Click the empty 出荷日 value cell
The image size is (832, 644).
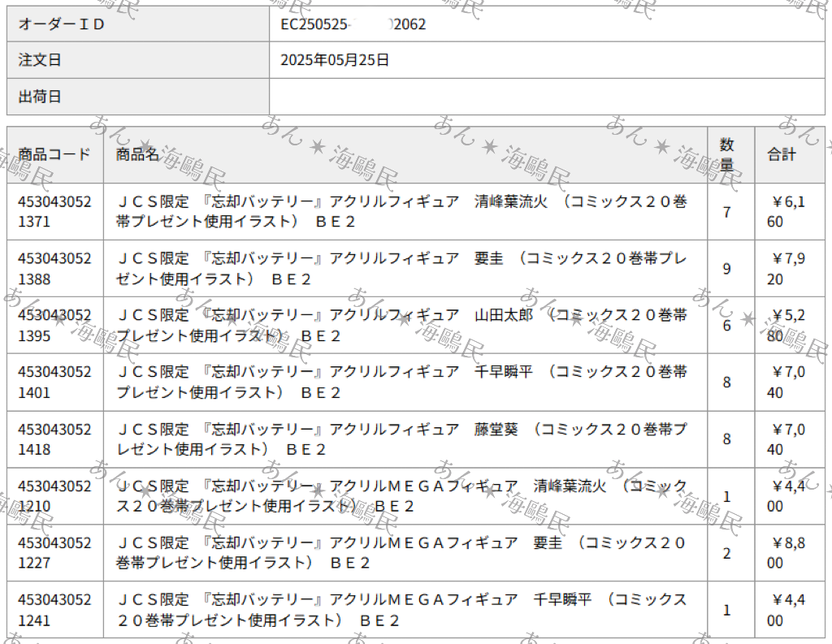[x=547, y=97]
